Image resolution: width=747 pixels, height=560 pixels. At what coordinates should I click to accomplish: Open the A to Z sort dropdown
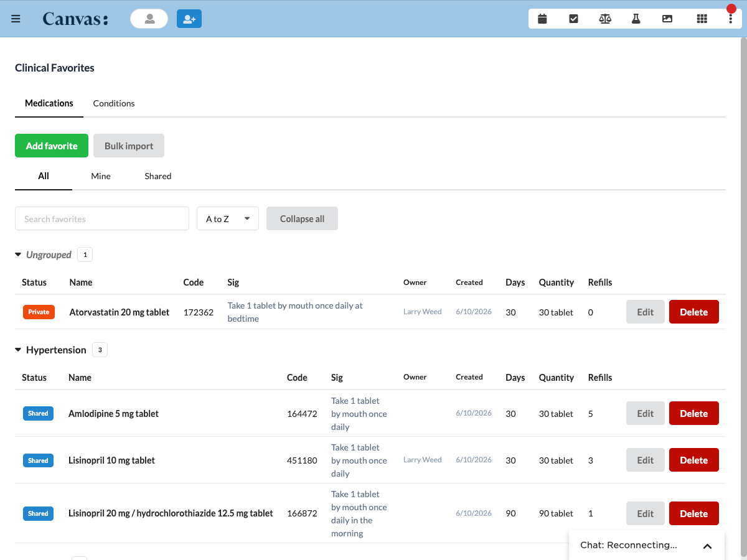[x=228, y=218]
